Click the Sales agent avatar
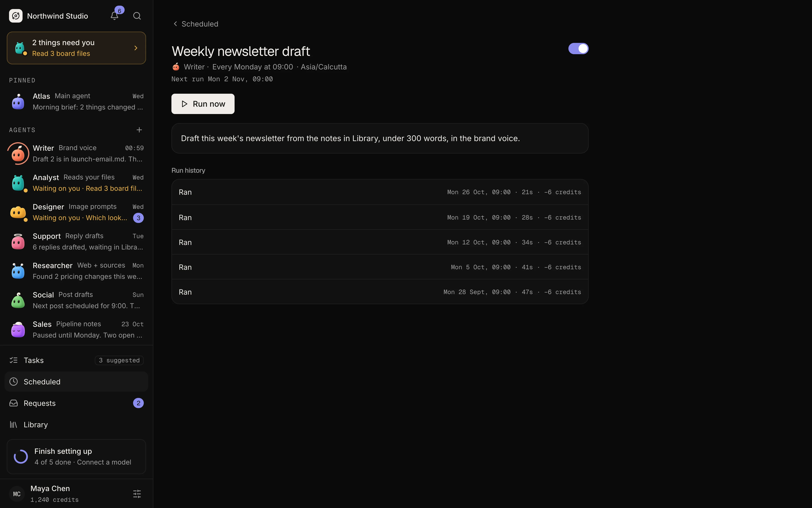The height and width of the screenshot is (508, 812). click(x=18, y=330)
